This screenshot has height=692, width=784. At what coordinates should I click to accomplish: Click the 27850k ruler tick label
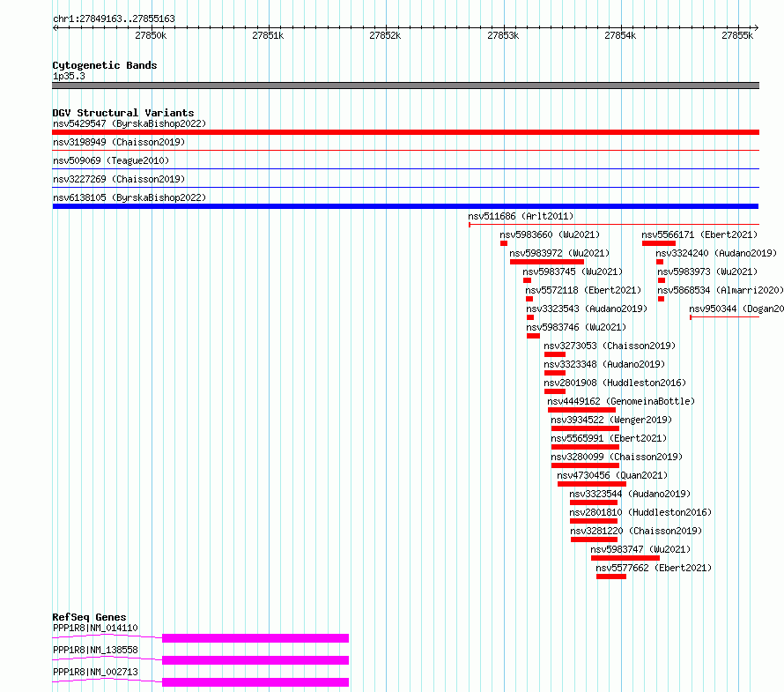[151, 35]
